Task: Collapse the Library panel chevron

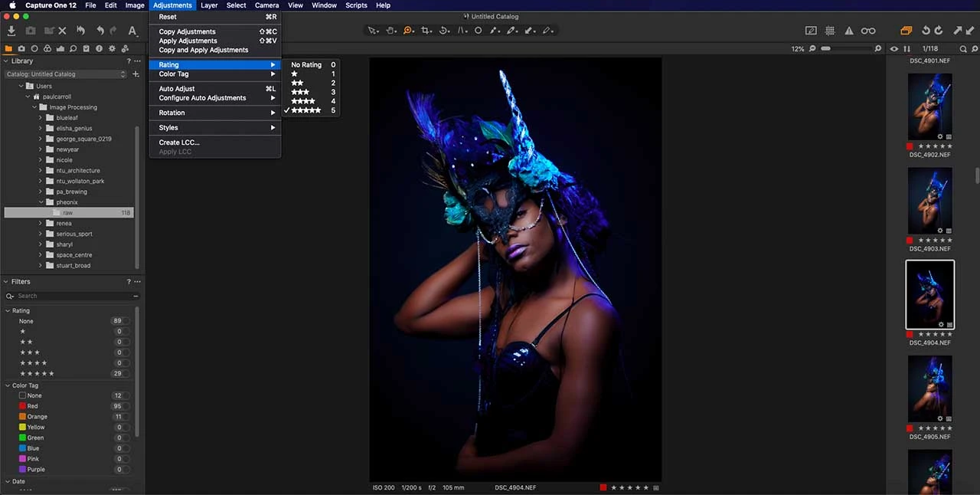Action: click(x=6, y=61)
